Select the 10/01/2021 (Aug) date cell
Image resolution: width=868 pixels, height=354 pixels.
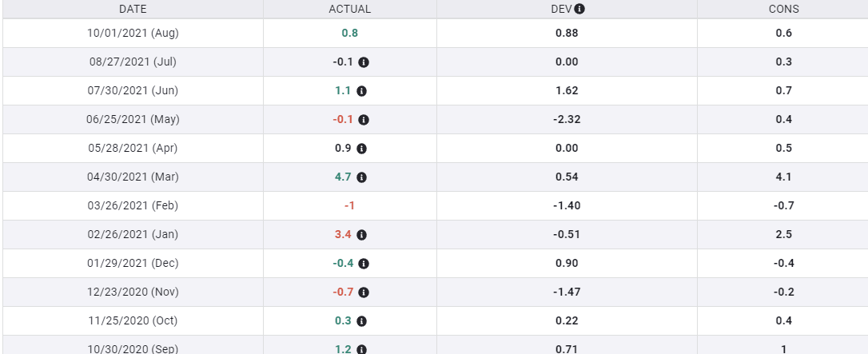[x=133, y=34]
